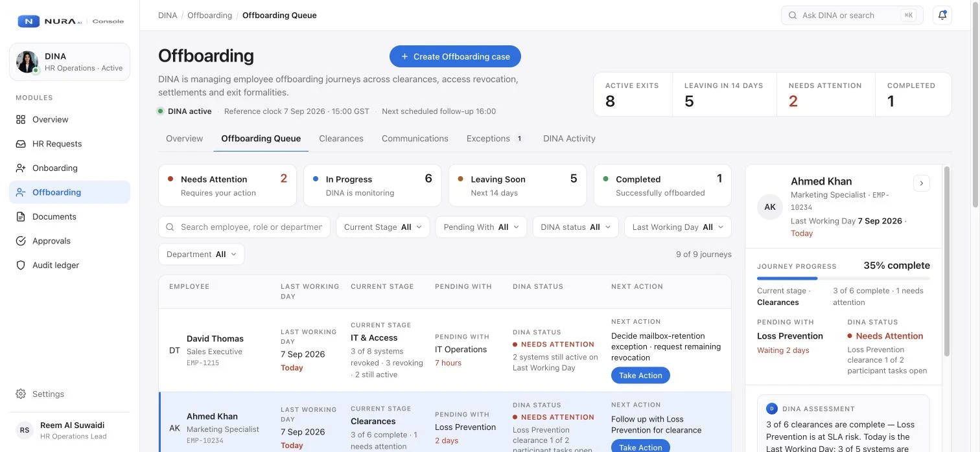
Task: Click the NURA logo icon
Action: pyautogui.click(x=29, y=21)
